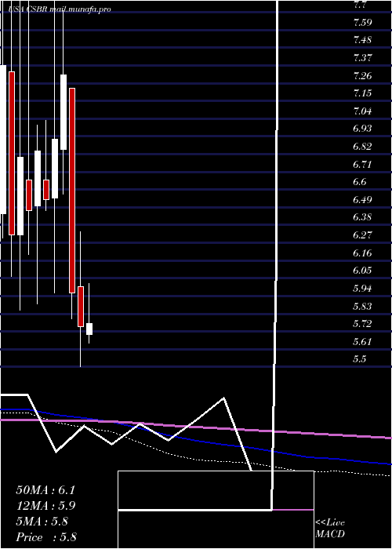Click the 'USA CSBR mail.munafa.pro' chart title
This screenshot has width=392, height=549.
coord(60,9)
